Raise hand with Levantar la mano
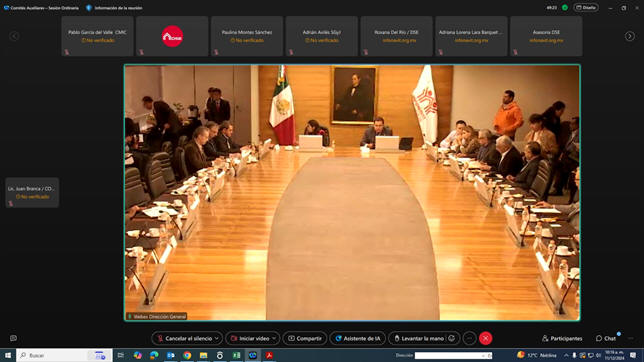The height and width of the screenshot is (362, 644). pos(418,338)
